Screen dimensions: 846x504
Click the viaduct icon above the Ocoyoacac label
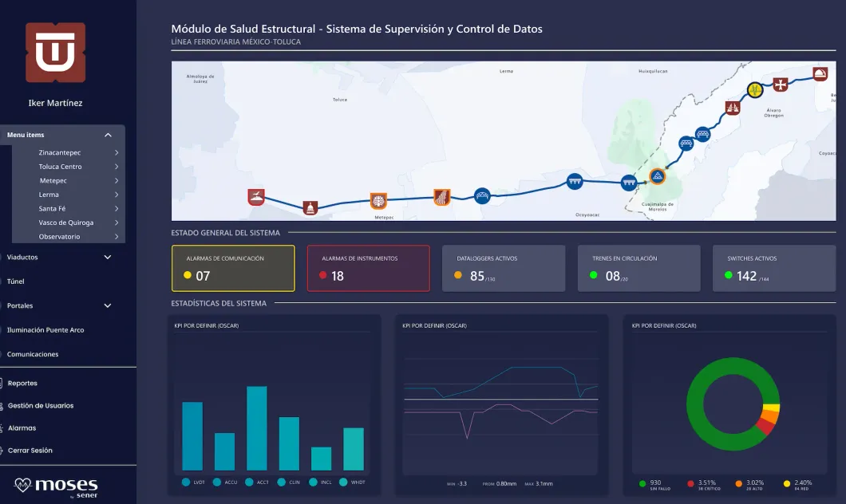pos(575,182)
